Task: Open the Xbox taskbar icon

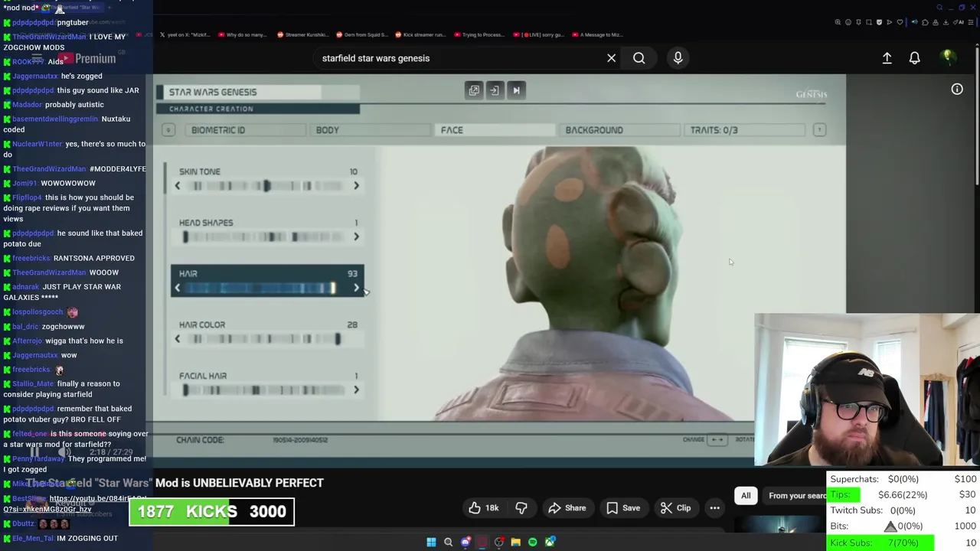Action: click(550, 542)
